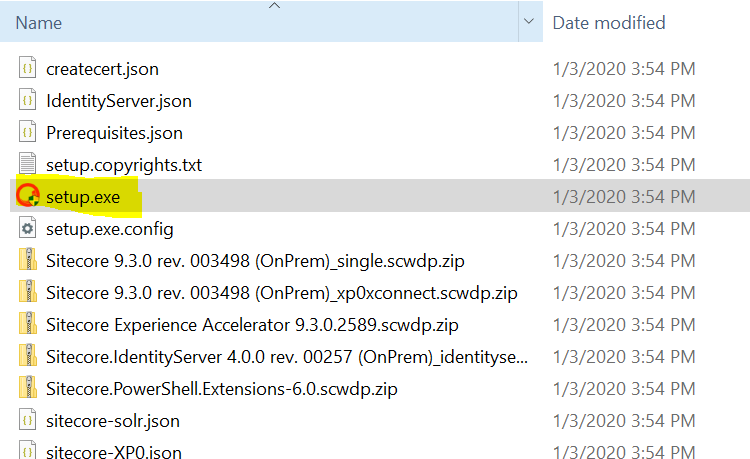
Task: Open Name column filter dropdown arrow
Action: pyautogui.click(x=529, y=21)
